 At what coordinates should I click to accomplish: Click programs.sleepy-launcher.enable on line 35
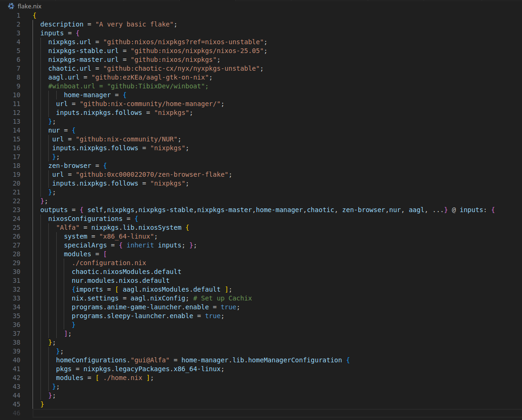tap(132, 316)
